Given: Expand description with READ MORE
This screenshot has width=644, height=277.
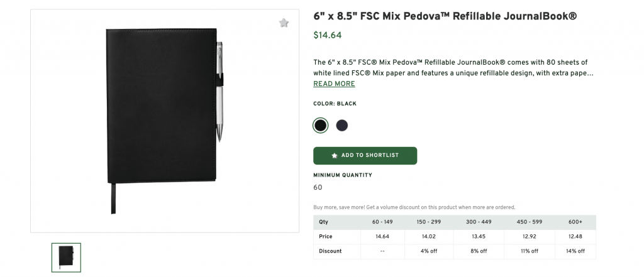Looking at the screenshot, I should pyautogui.click(x=334, y=84).
